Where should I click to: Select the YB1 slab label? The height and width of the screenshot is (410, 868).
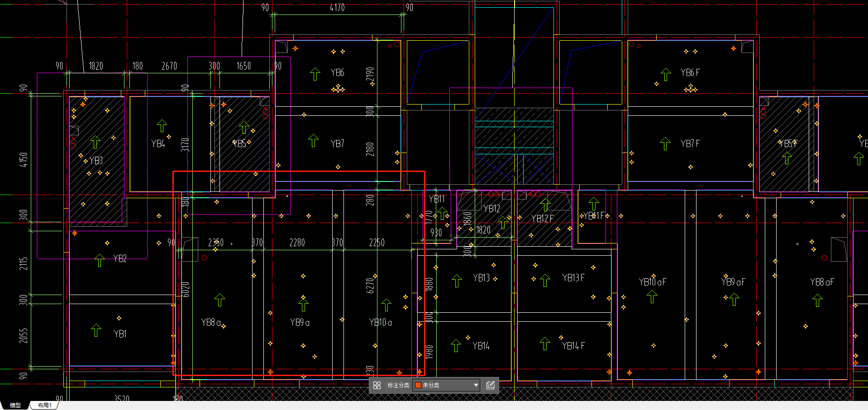coord(120,334)
